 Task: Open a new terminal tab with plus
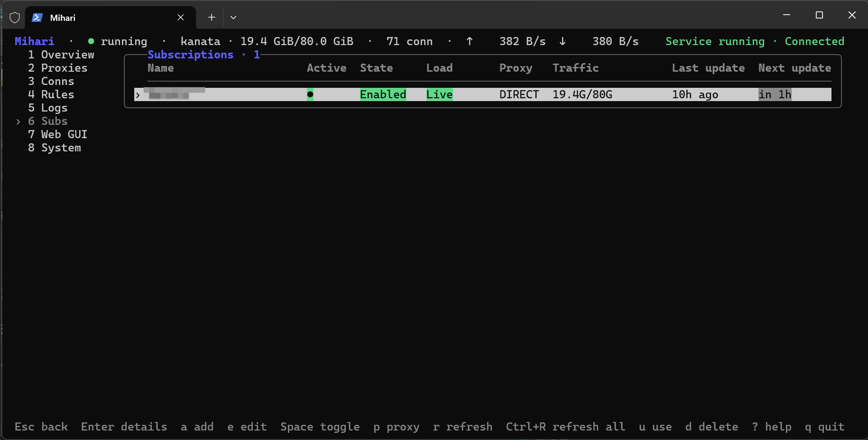click(212, 18)
